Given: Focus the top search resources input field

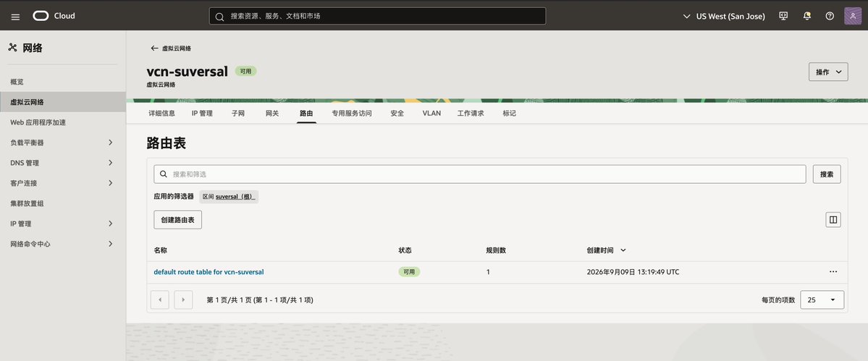Looking at the screenshot, I should point(378,16).
